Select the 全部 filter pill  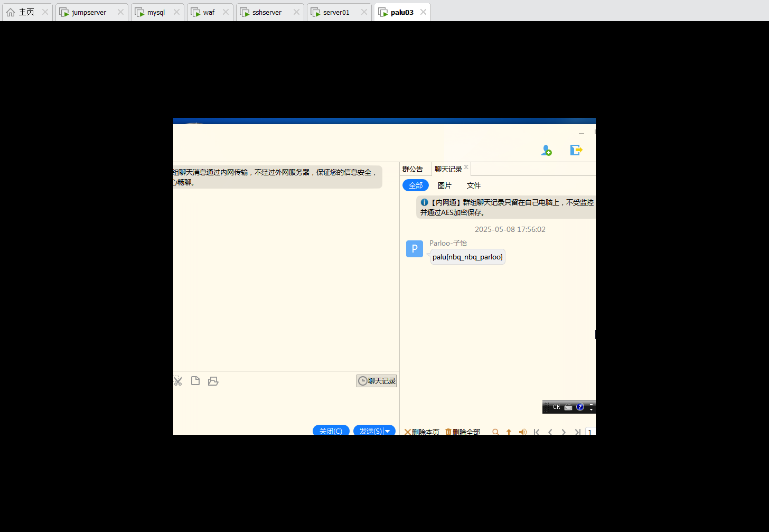(x=416, y=185)
